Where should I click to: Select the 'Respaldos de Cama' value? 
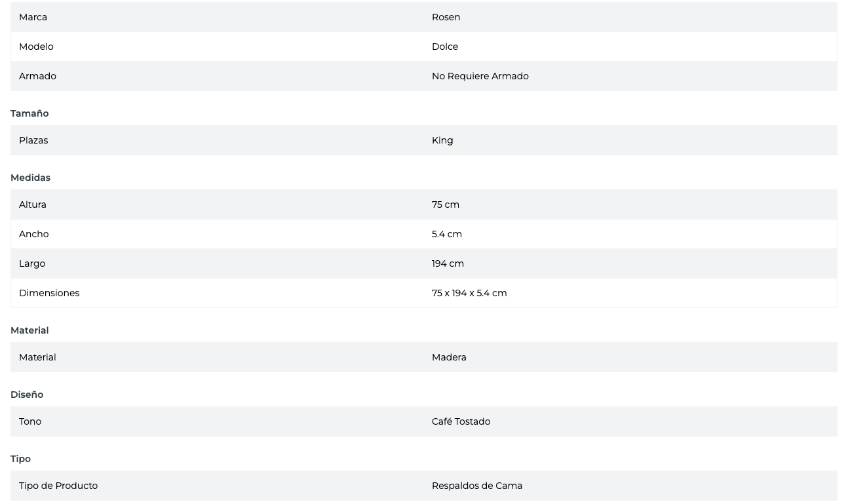click(x=476, y=486)
